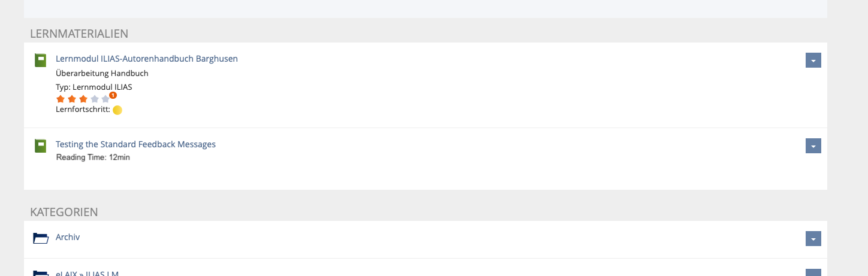Click the Überarbeitung Handbuch description text
This screenshot has width=868, height=276.
pos(102,74)
